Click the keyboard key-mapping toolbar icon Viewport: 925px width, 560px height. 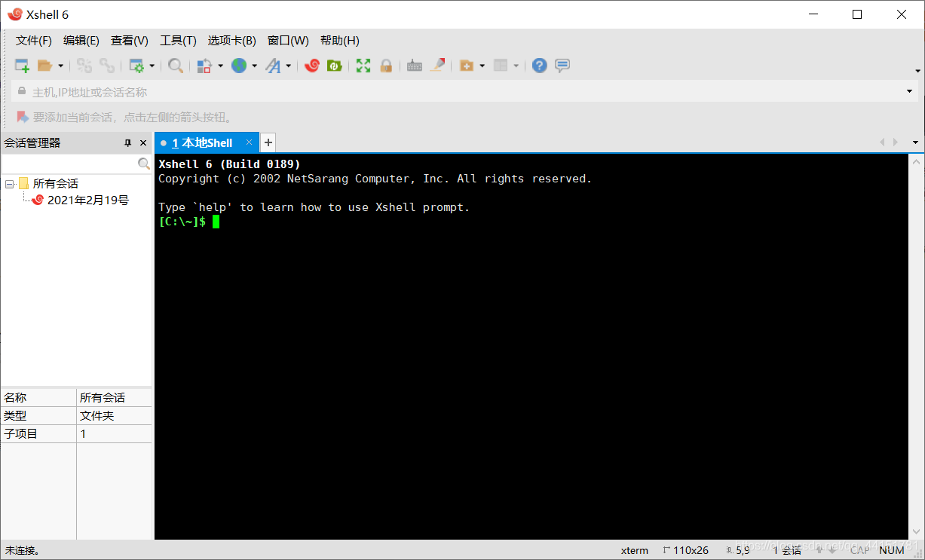click(x=415, y=66)
